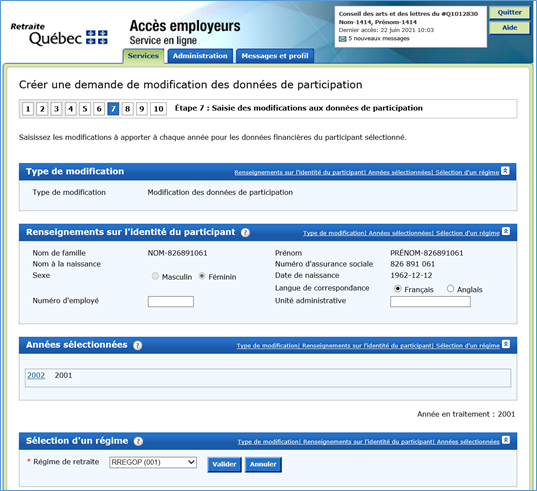537x491 pixels.
Task: Click help icon beside Sélection d'un régime
Action: [138, 441]
